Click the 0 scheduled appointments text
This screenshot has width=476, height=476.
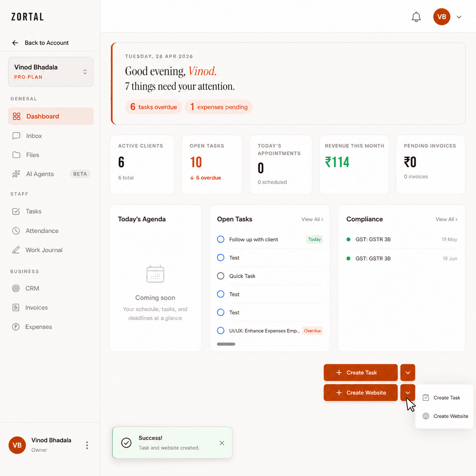[x=272, y=182]
